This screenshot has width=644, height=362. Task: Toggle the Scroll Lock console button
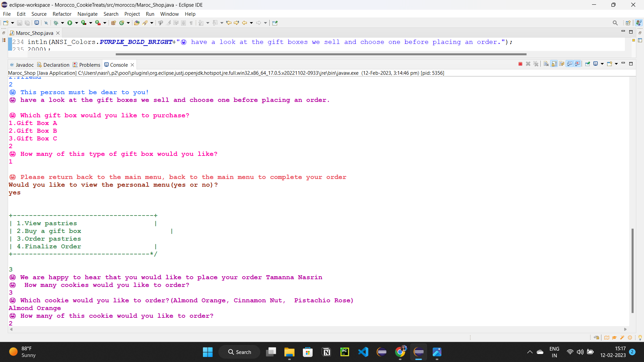pyautogui.click(x=554, y=64)
